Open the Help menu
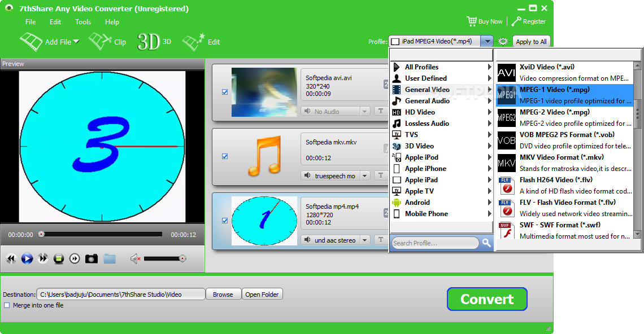Screen dimensions: 644x334 (112, 22)
